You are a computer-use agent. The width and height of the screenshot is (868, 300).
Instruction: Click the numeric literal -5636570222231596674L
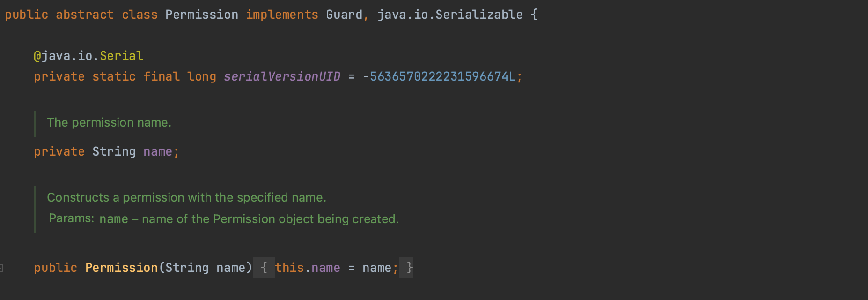click(442, 76)
